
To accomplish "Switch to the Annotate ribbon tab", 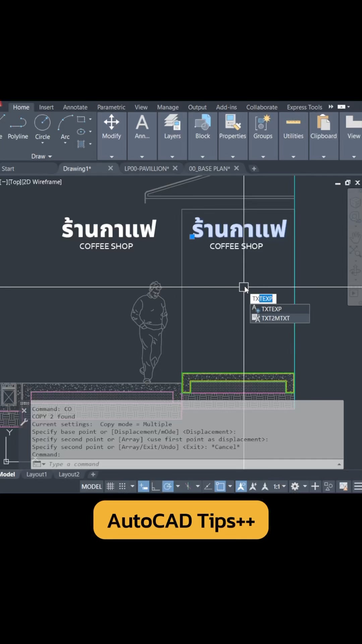I will point(75,107).
